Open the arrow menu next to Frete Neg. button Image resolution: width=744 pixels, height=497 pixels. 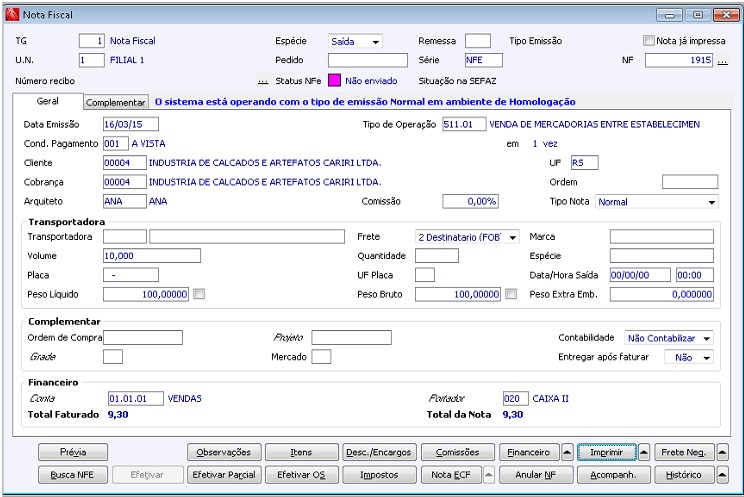(722, 452)
